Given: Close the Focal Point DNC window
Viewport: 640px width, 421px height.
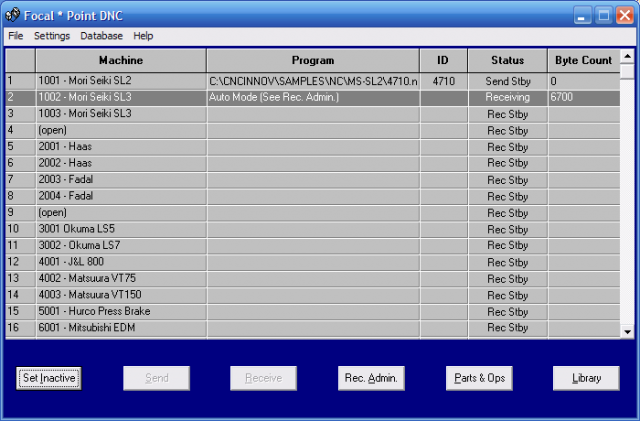Looking at the screenshot, I should (625, 16).
